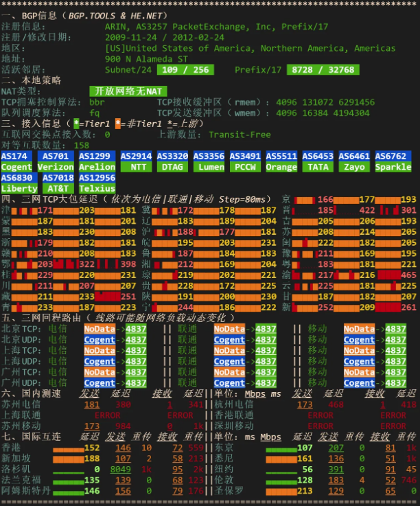Click the Cogent label under AS174
420x506 pixels.
(x=16, y=167)
